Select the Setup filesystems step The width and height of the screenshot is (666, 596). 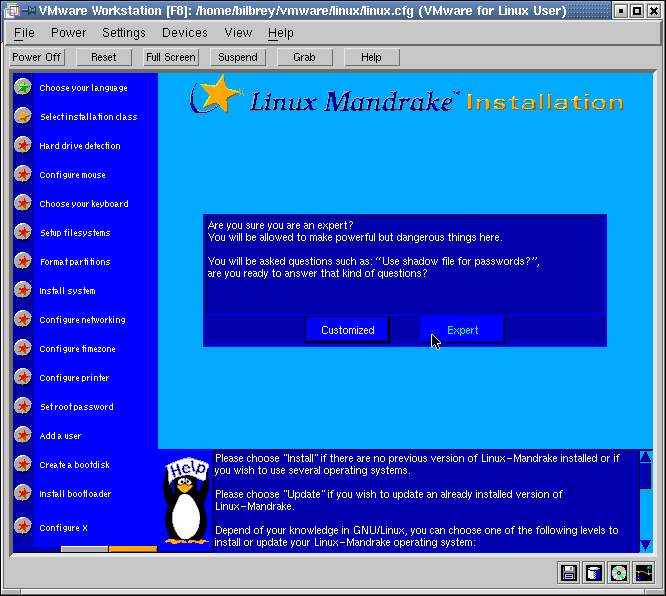tap(74, 233)
